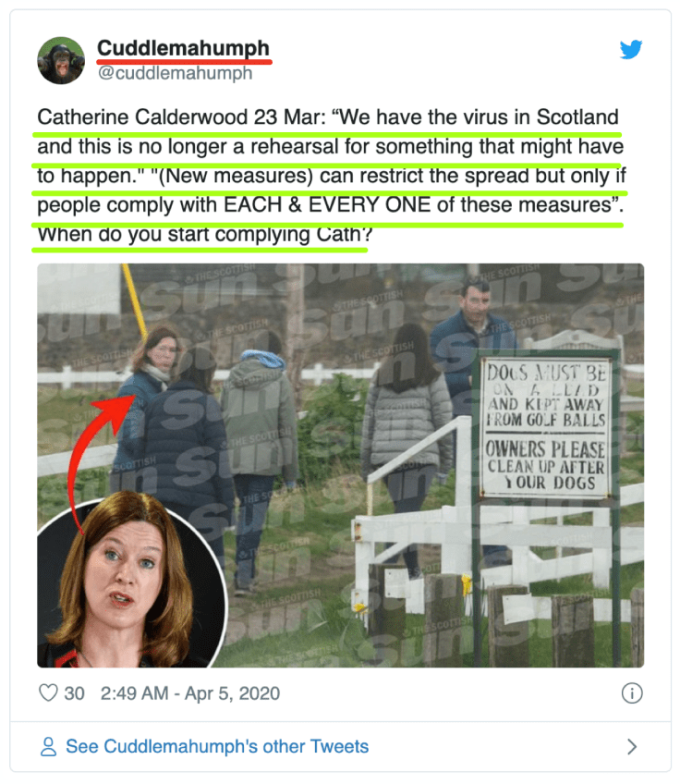
Task: Open the Cuddlemahumph display name
Action: [183, 48]
